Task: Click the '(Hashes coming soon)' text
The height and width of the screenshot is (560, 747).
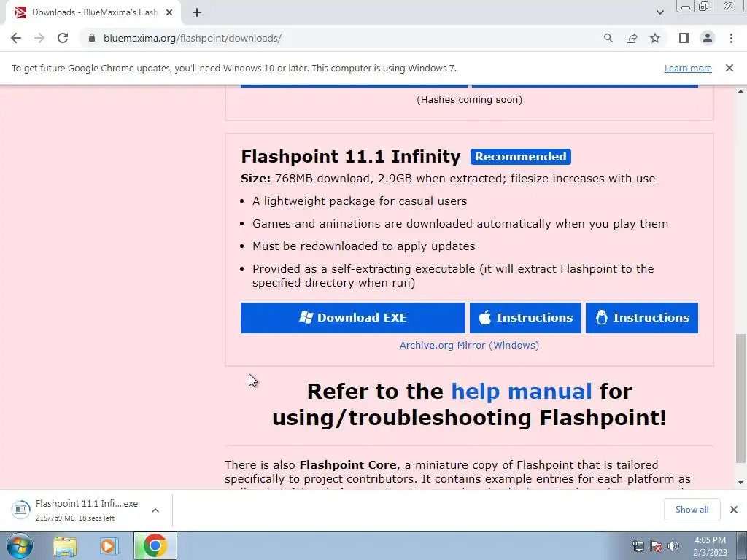Action: pos(469,99)
